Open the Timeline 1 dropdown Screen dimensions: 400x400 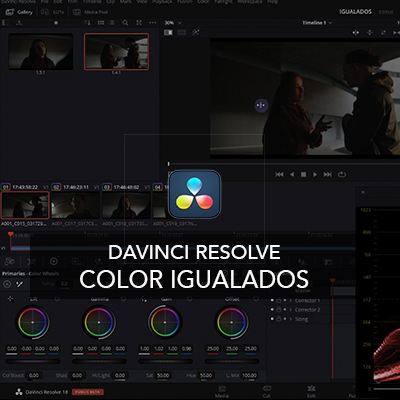pos(317,23)
